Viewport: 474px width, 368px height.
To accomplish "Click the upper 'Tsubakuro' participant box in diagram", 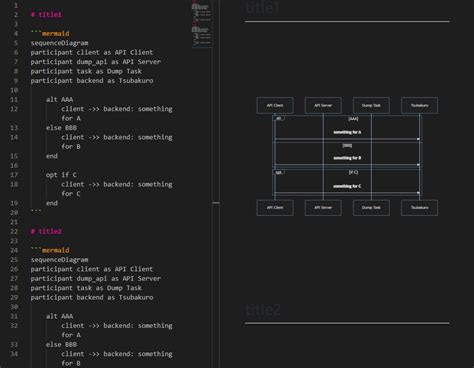I will click(x=419, y=105).
